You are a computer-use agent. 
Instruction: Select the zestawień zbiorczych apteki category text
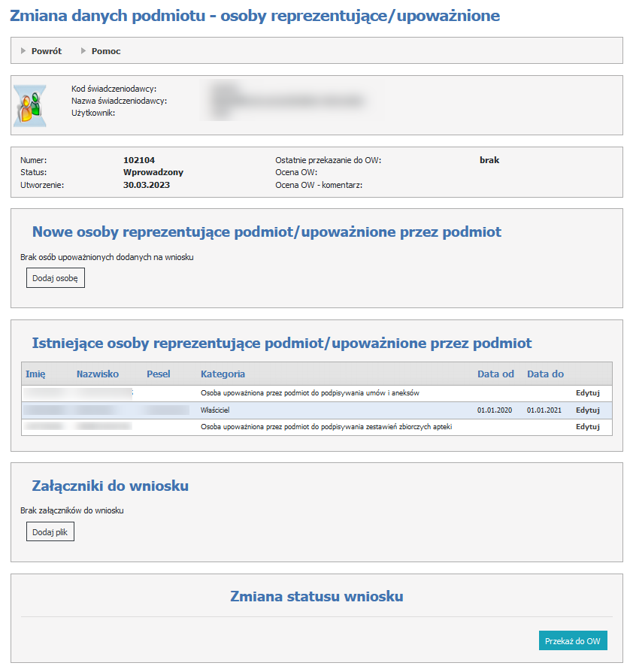(326, 427)
